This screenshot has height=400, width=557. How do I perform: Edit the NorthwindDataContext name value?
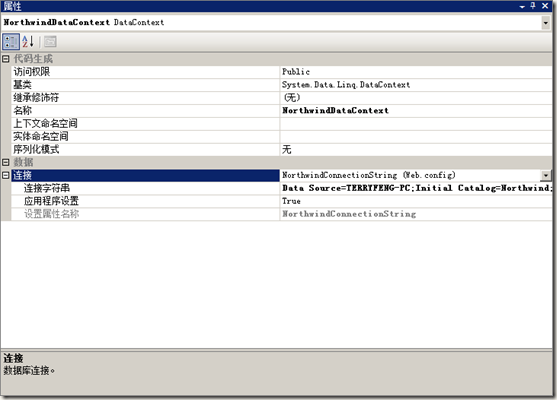(x=335, y=110)
